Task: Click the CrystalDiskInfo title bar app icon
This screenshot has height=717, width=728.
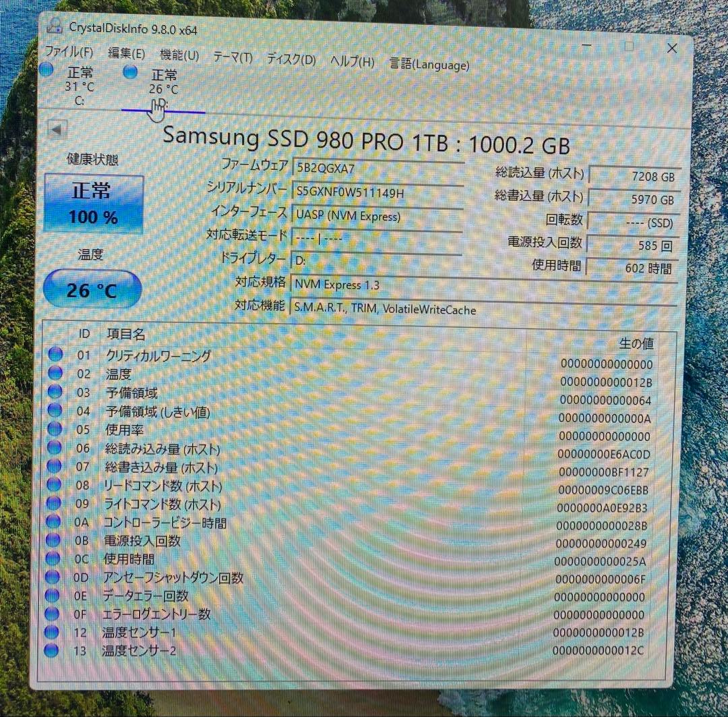Action: [x=55, y=26]
